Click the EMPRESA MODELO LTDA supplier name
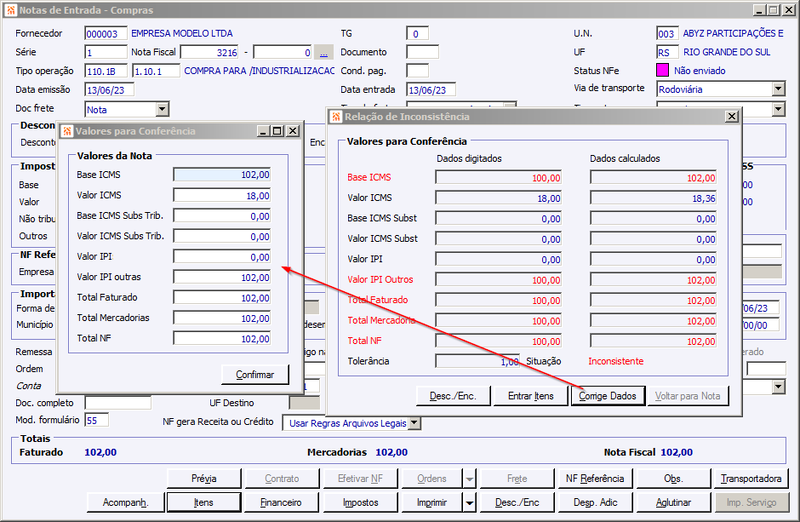800x522 pixels. coord(182,34)
